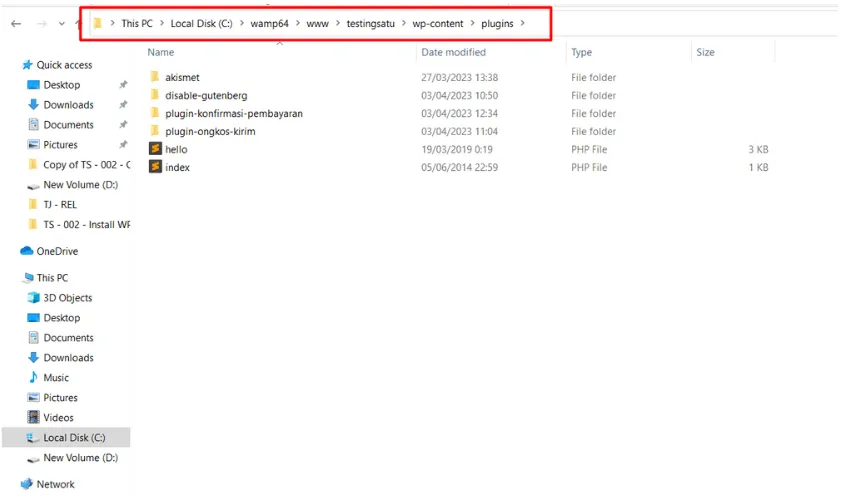Open Downloads under Quick access

click(x=69, y=105)
